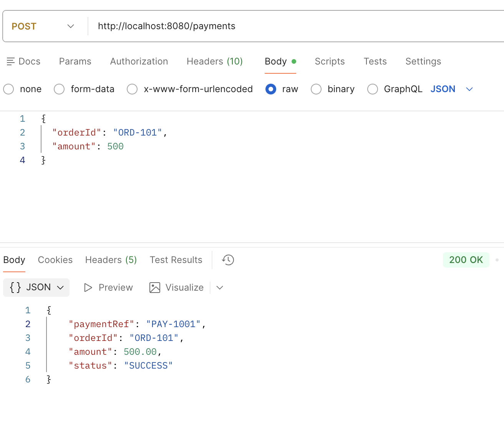Open the POST method dropdown
Image resolution: width=504 pixels, height=440 pixels.
coord(43,26)
